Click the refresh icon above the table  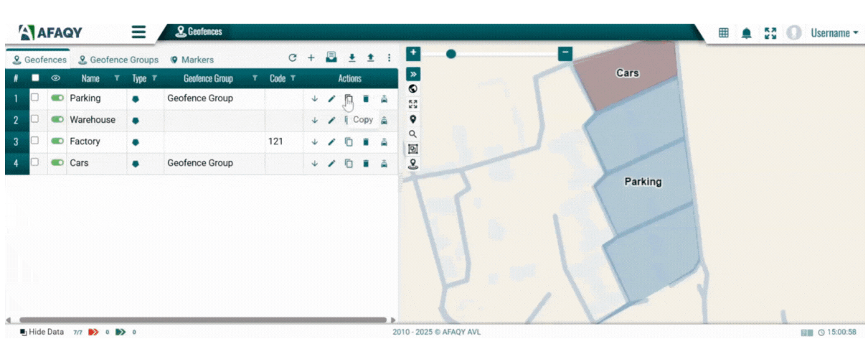(292, 58)
